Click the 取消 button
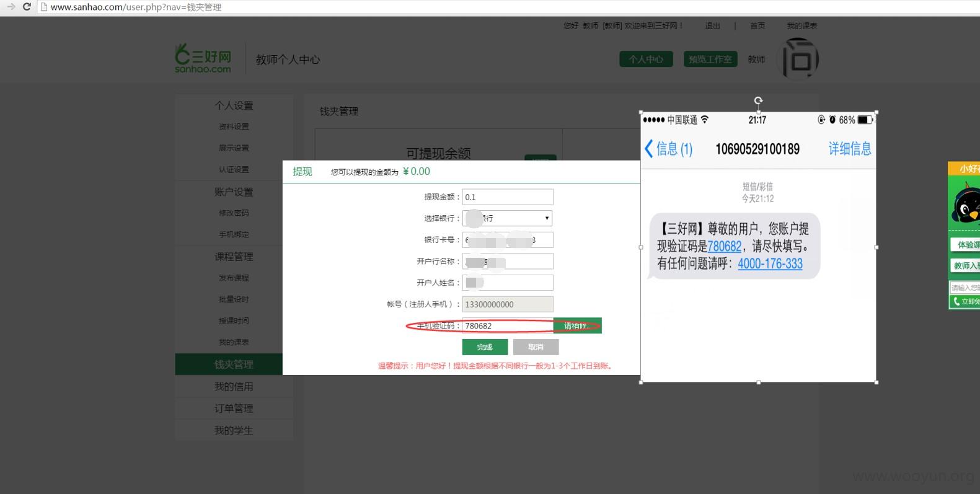The image size is (980, 494). coord(536,347)
